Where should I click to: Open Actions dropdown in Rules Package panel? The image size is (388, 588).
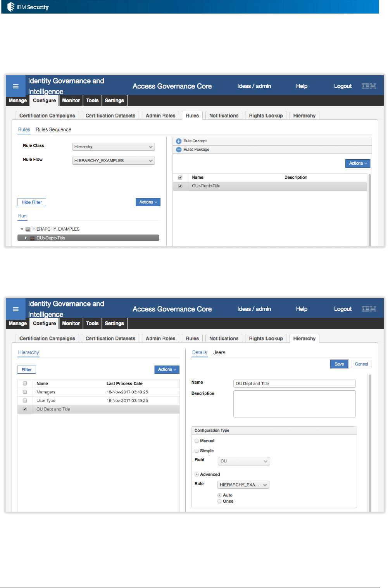[358, 164]
